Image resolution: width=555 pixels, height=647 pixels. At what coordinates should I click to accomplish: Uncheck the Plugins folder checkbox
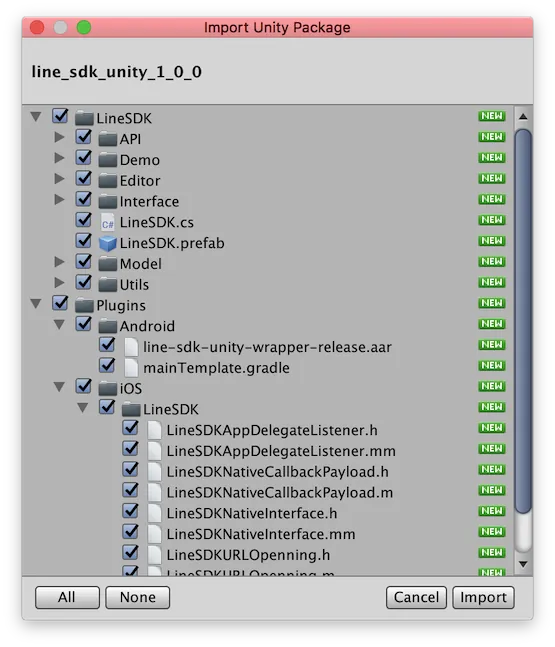[x=60, y=302]
